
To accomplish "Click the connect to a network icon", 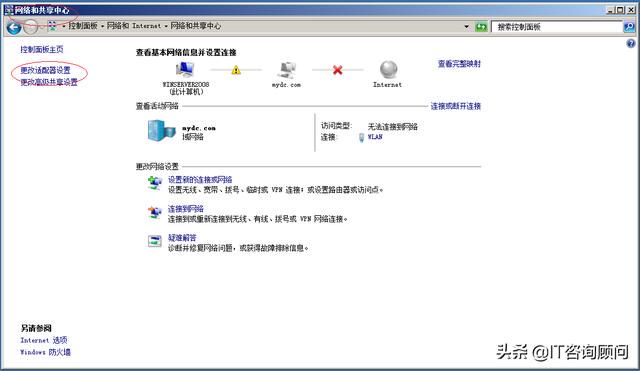I will click(x=155, y=212).
